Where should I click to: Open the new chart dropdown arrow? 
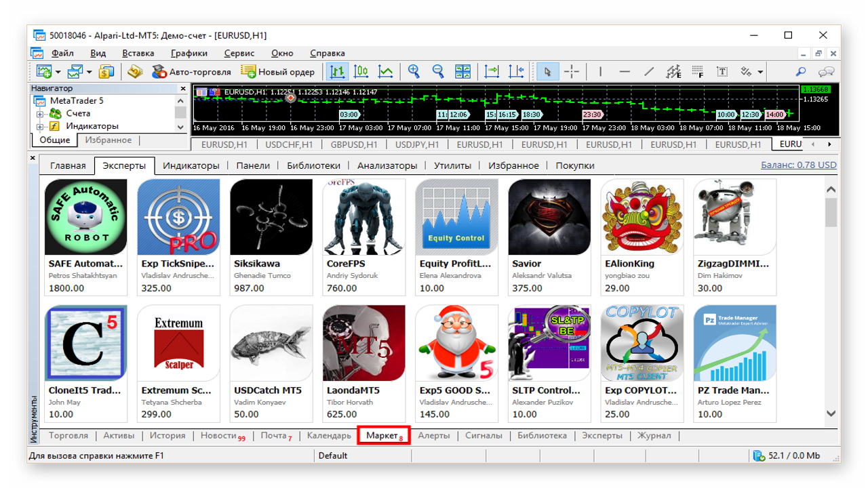(x=58, y=72)
